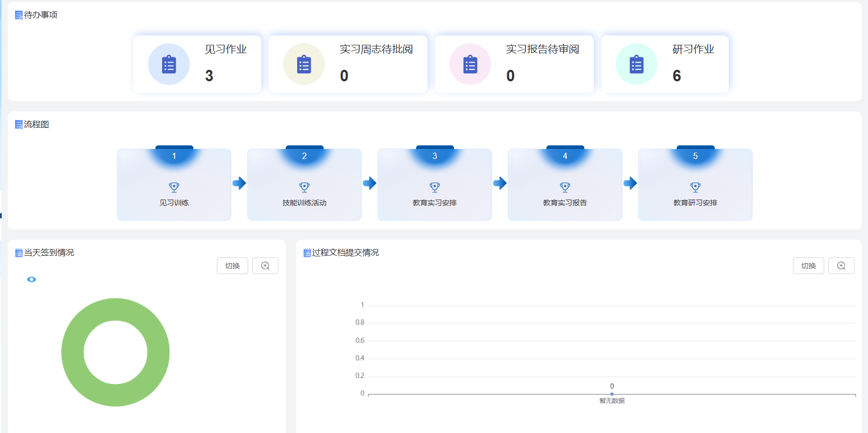Open the 见习作业 clipboard icon

click(169, 64)
